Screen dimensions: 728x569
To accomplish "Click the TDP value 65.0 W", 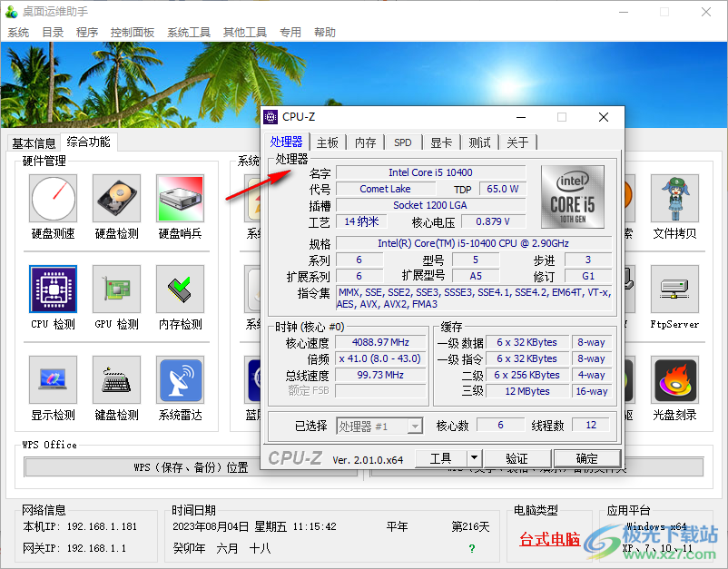I will coord(502,189).
